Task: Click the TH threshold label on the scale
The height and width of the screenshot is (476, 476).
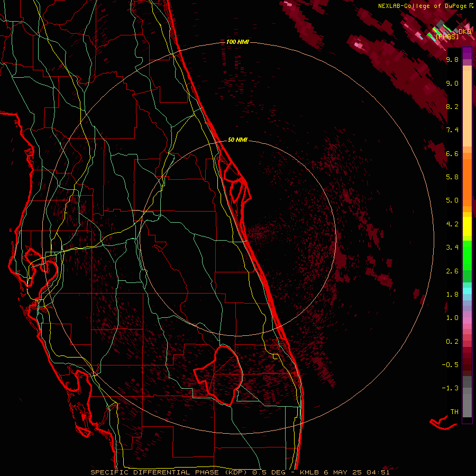Action: [x=454, y=412]
